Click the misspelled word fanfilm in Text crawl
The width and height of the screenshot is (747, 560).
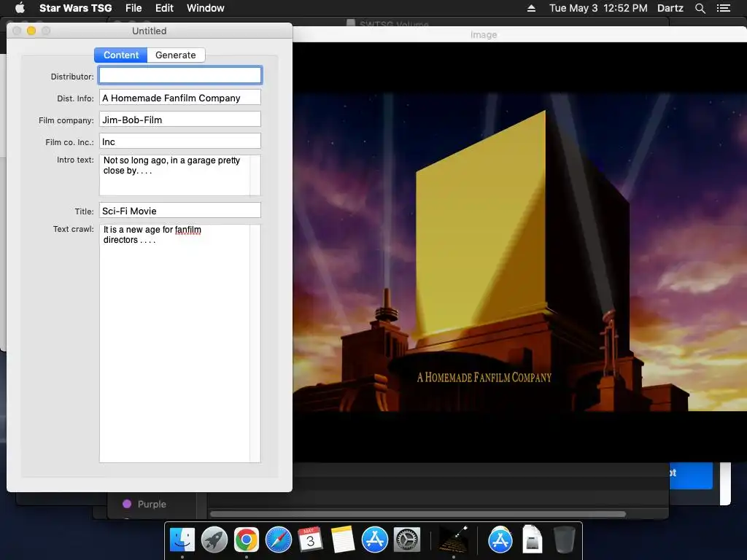pos(187,230)
